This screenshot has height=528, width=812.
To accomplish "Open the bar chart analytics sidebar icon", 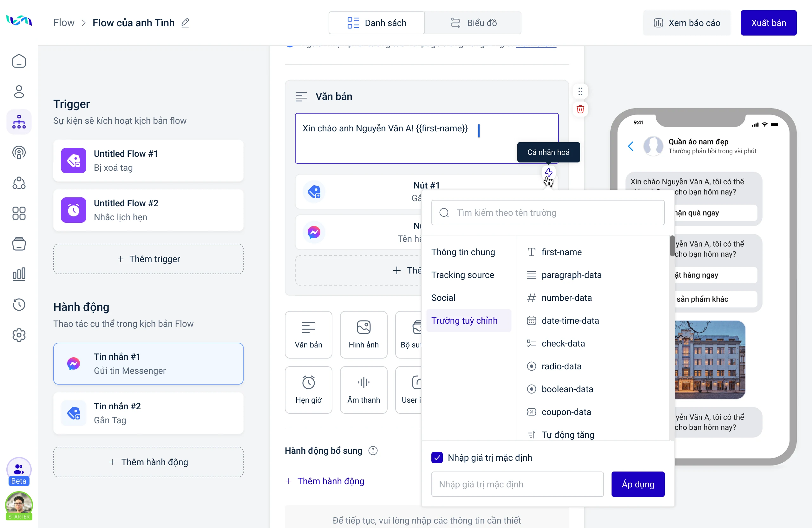I will click(x=19, y=274).
